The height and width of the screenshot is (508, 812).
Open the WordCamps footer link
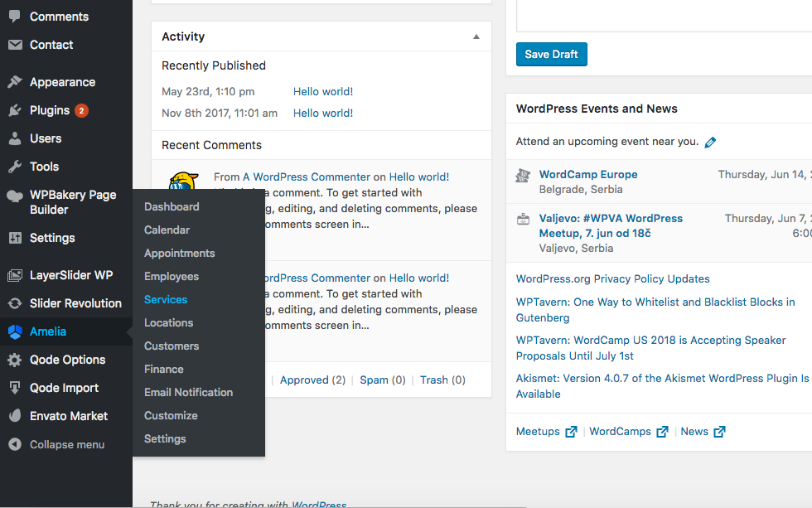[620, 432]
